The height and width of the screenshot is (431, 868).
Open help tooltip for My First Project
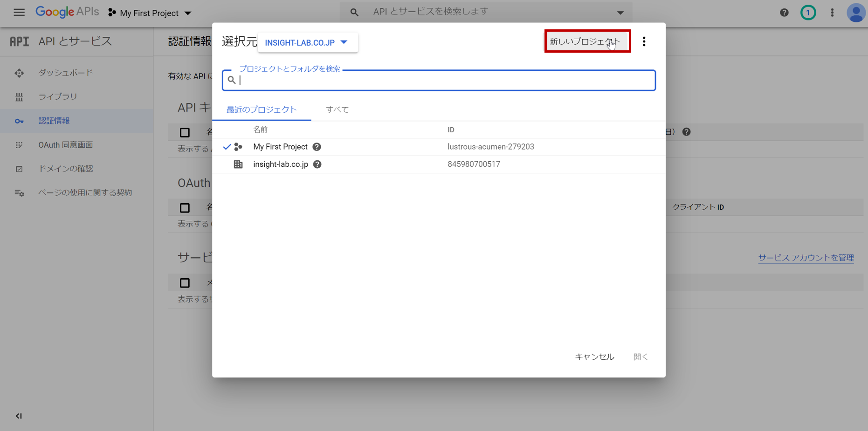click(317, 147)
